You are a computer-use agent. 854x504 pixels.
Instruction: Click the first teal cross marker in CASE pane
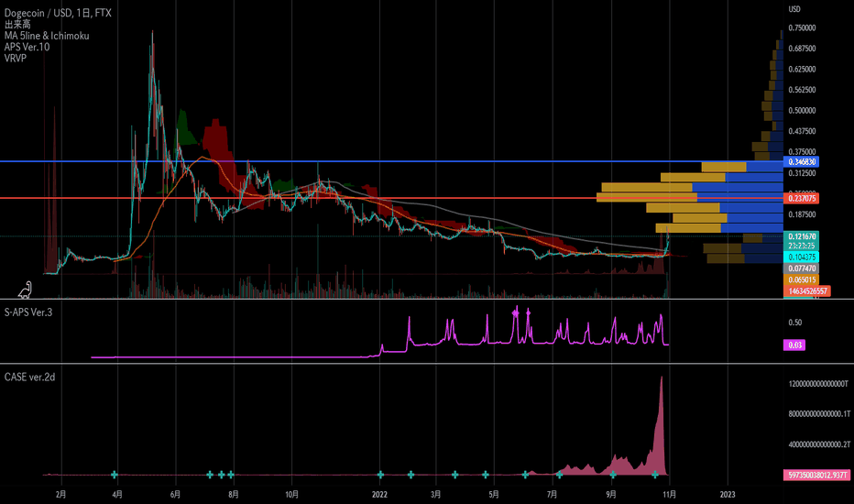coord(115,474)
